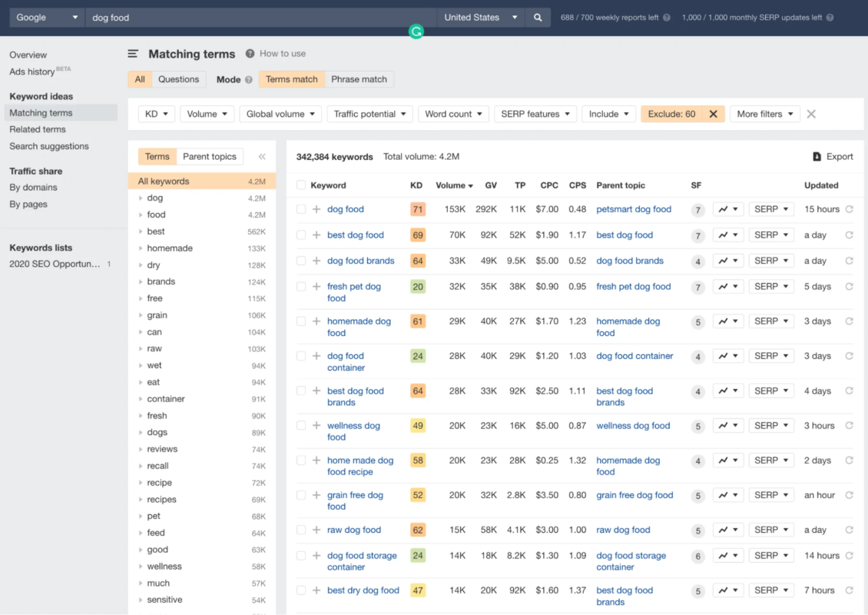Sort the table by Volume column
The height and width of the screenshot is (615, 868).
pos(454,185)
